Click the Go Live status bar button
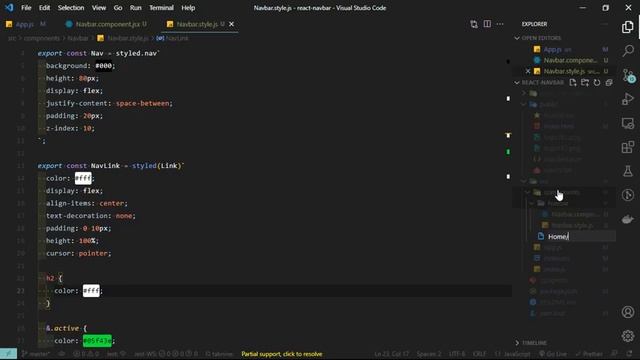 click(x=552, y=354)
